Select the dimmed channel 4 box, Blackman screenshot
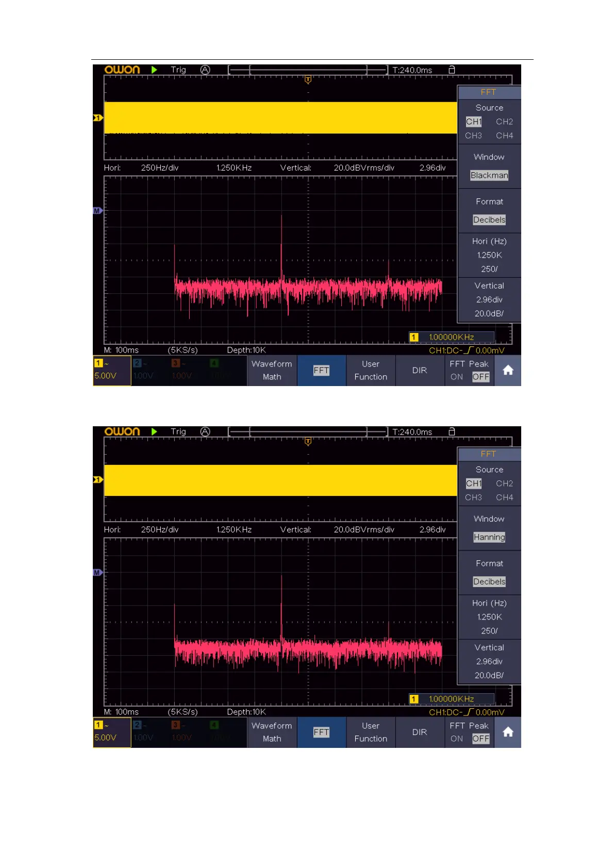Image resolution: width=614 pixels, height=868 pixels. point(228,370)
